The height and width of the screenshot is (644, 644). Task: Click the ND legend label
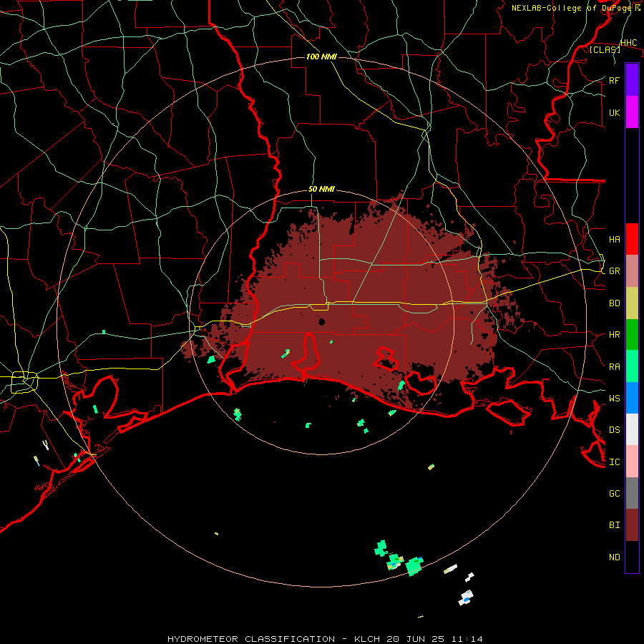click(x=615, y=557)
